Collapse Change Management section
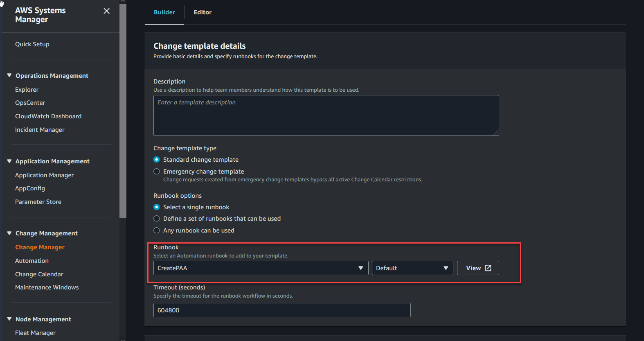Image resolution: width=644 pixels, height=341 pixels. (9, 233)
